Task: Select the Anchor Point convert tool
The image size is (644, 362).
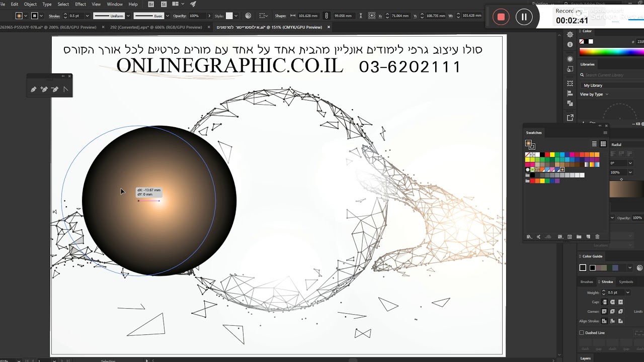Action: [x=65, y=89]
